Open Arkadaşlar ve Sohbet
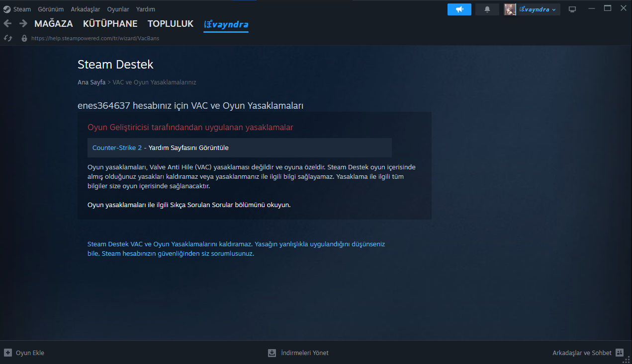 click(582, 353)
